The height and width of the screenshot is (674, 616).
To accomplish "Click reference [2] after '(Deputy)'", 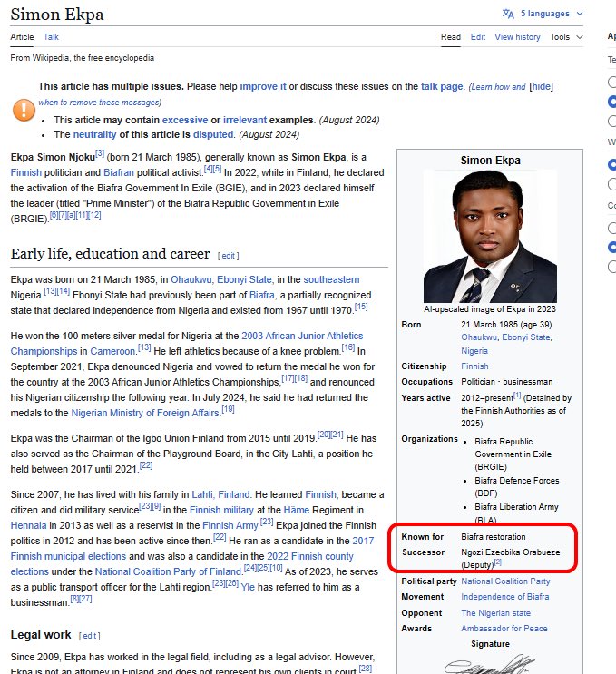I will pos(498,562).
